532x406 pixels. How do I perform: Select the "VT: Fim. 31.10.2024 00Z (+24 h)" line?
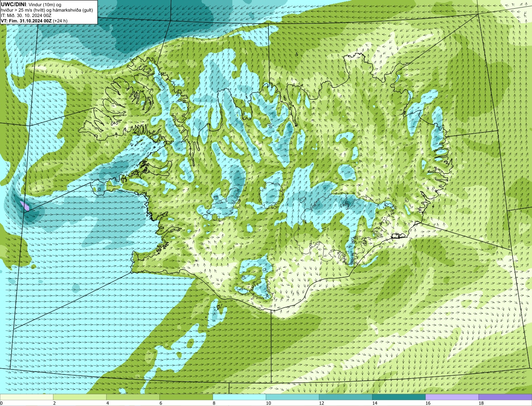pos(34,21)
